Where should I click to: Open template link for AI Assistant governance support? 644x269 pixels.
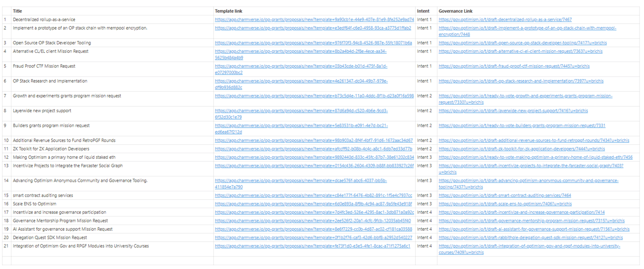[314, 229]
